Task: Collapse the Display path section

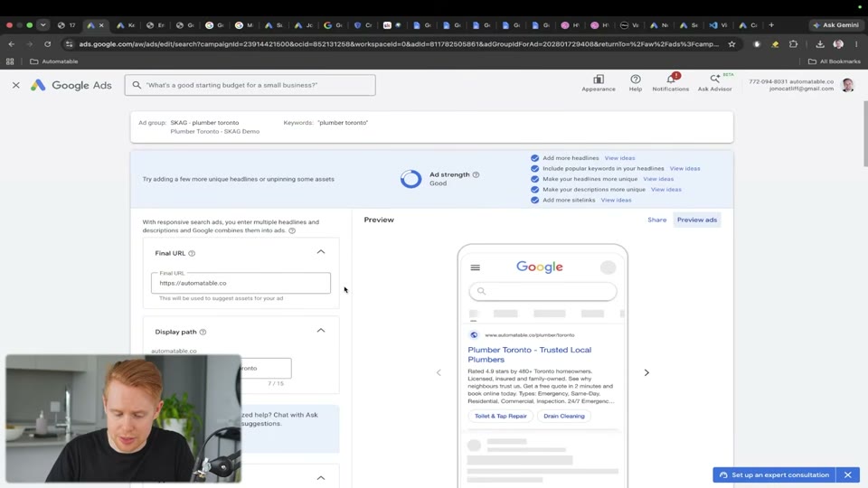Action: (320, 331)
